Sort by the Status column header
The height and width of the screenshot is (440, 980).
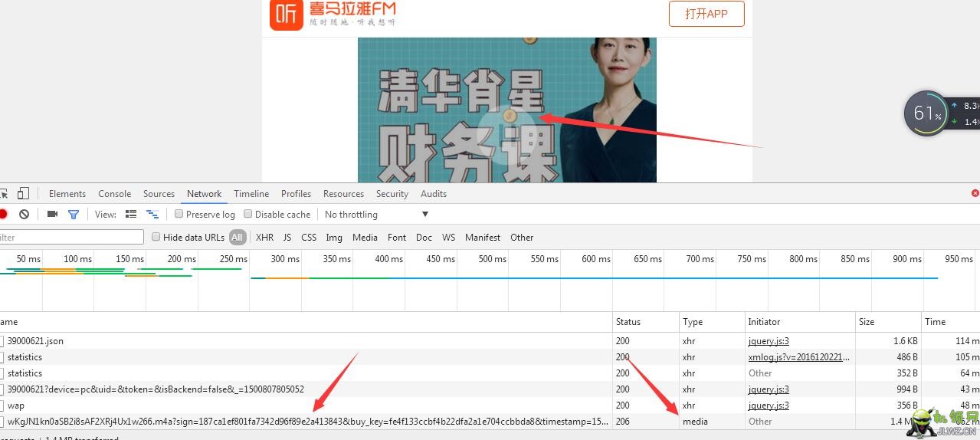[x=646, y=322]
